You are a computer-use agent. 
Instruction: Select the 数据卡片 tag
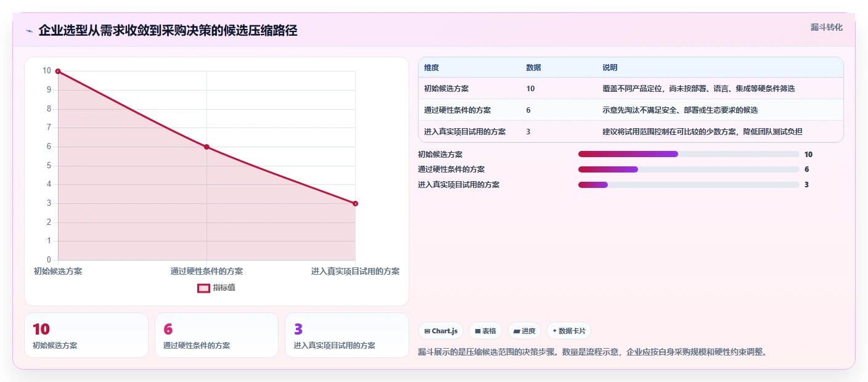point(568,331)
